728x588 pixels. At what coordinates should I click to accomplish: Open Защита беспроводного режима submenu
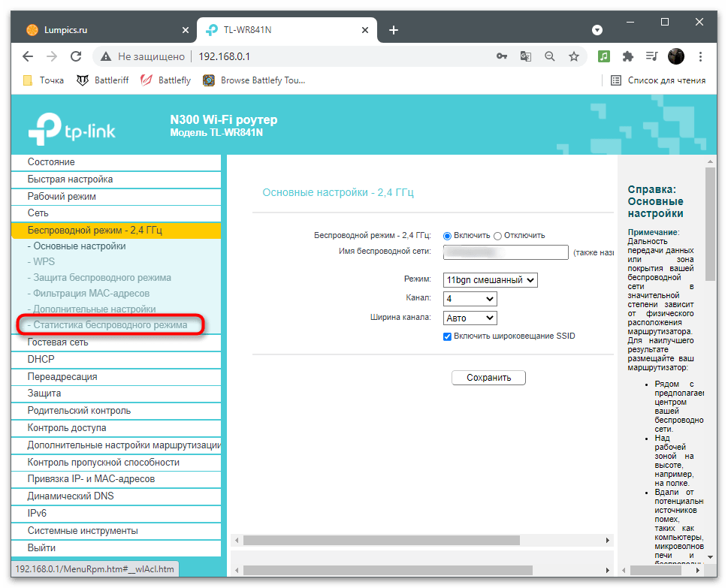[x=99, y=278]
